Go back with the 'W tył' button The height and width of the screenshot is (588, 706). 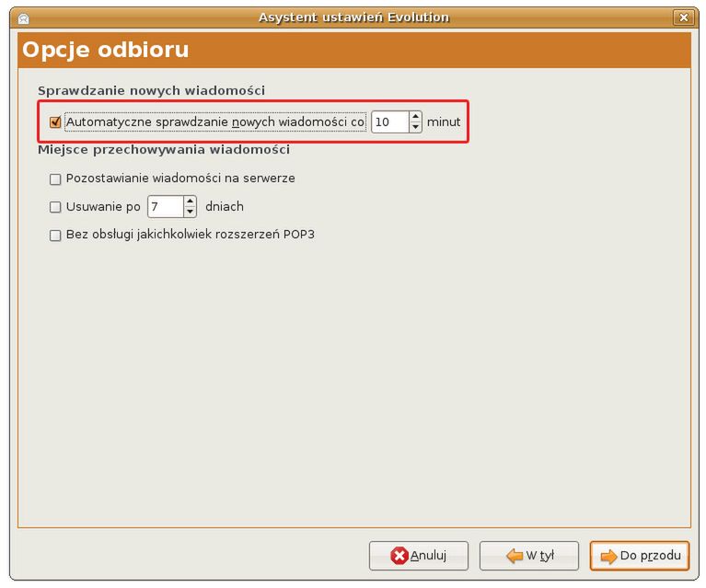pos(529,556)
